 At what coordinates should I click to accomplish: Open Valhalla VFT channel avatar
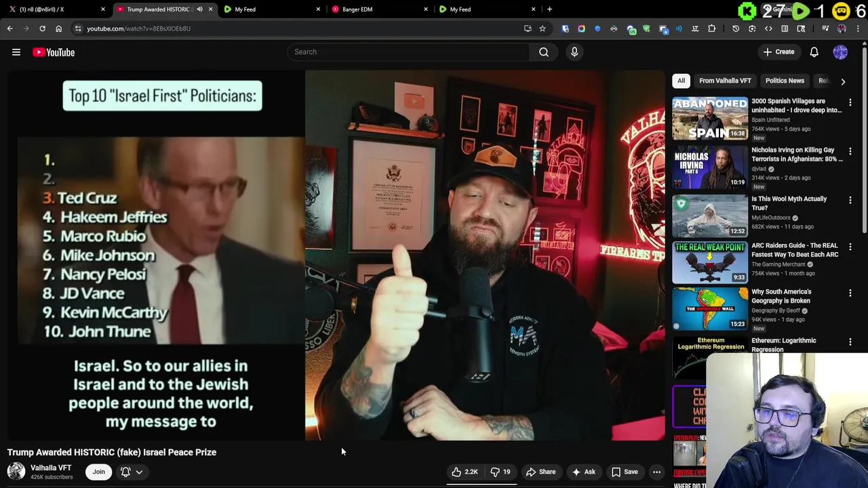coord(16,471)
